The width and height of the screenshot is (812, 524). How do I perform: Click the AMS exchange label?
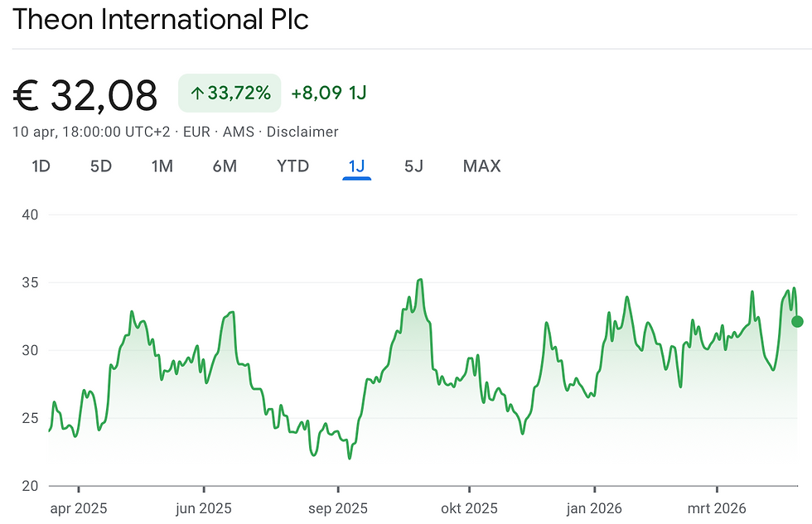[239, 132]
